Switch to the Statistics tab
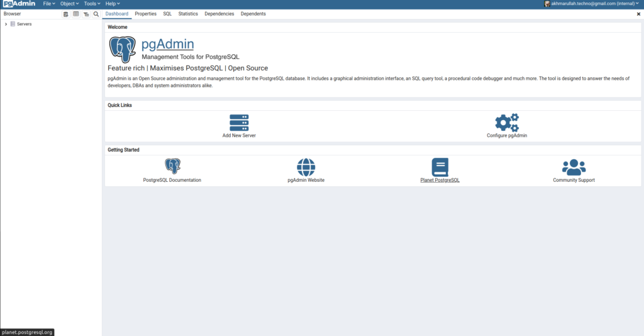 click(x=188, y=14)
